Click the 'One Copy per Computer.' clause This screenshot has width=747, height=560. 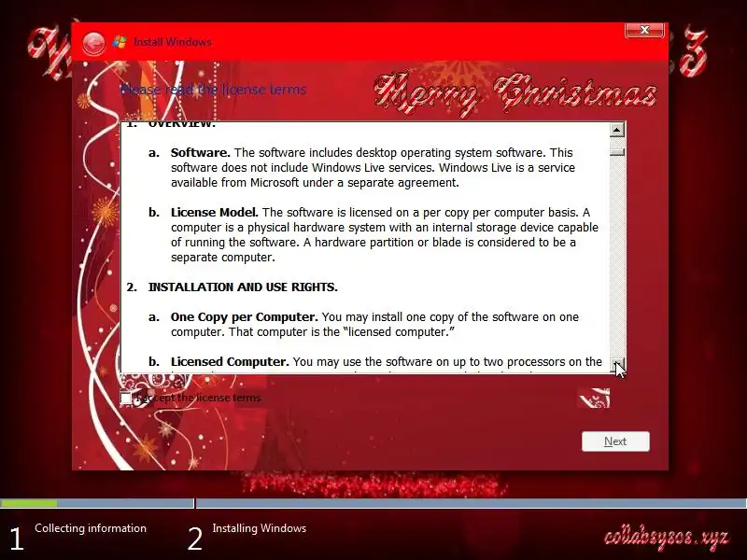point(244,317)
